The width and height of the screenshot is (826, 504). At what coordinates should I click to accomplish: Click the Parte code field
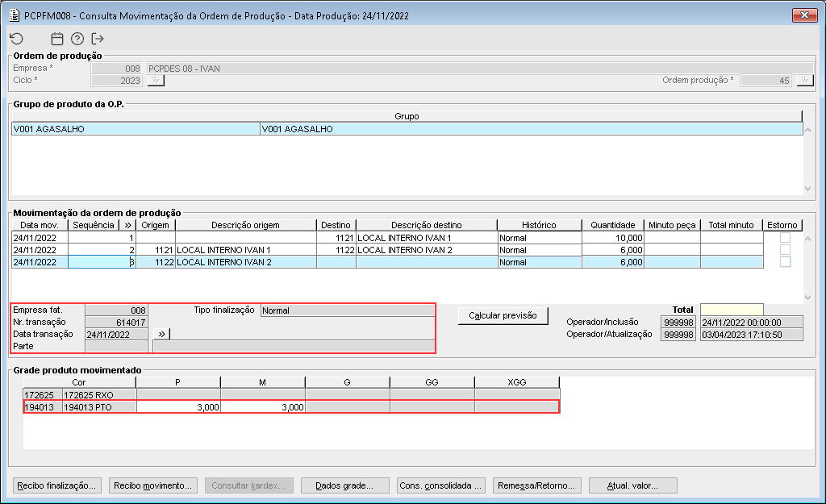click(x=116, y=347)
